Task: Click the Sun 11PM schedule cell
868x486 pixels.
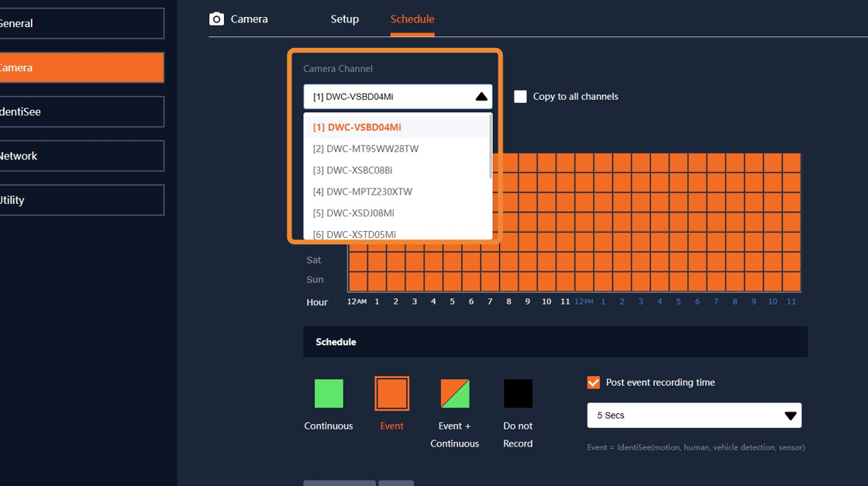Action: pyautogui.click(x=791, y=281)
